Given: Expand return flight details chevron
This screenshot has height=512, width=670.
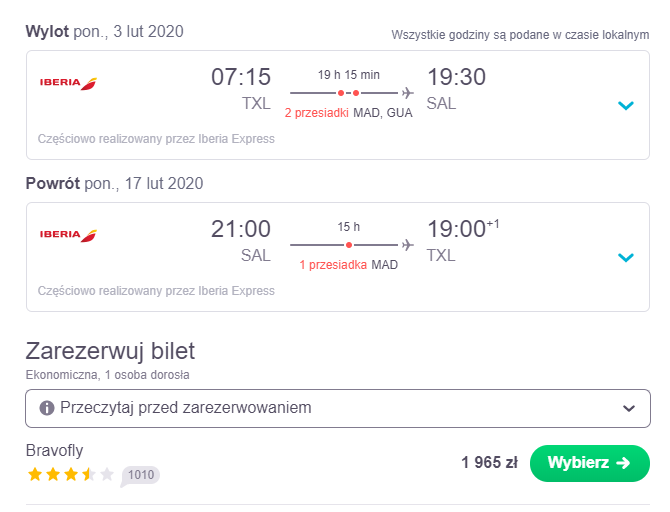Looking at the screenshot, I should (626, 257).
